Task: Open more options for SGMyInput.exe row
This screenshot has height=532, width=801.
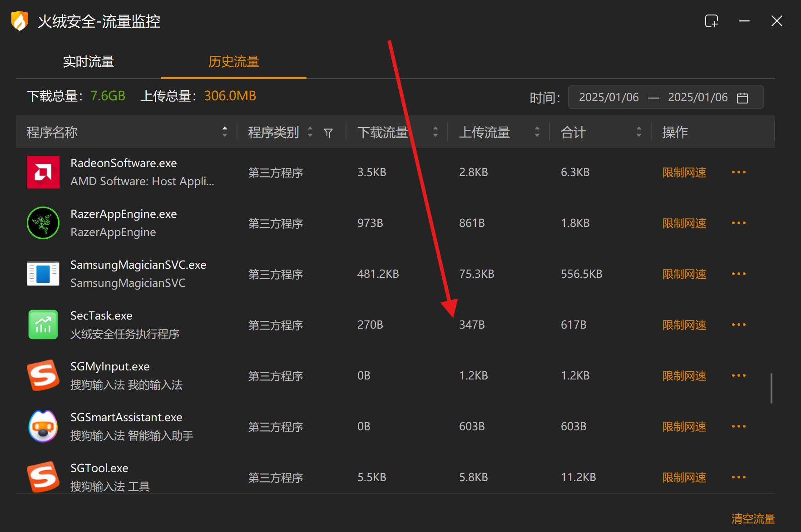Action: pos(738,375)
